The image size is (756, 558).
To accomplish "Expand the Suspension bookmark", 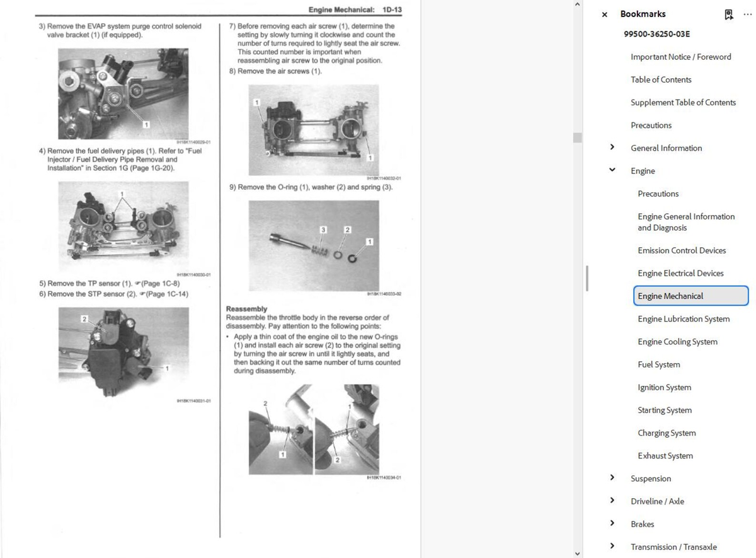I will coord(612,478).
